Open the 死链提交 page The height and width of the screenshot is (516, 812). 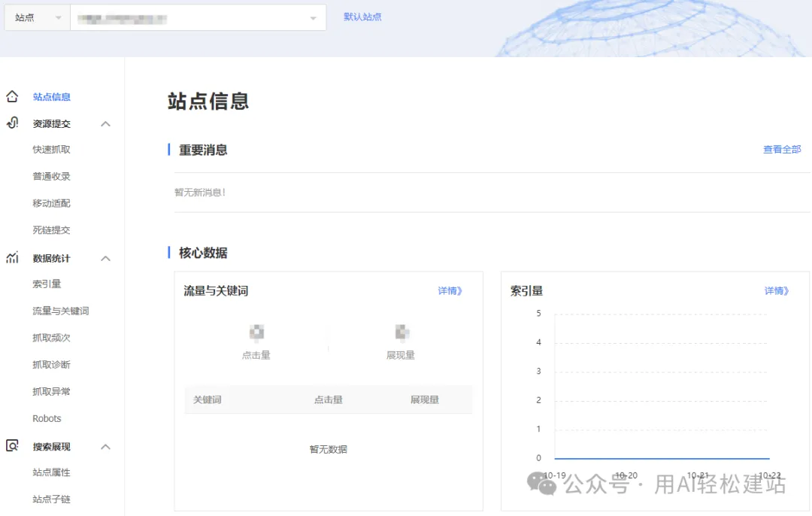pos(51,229)
